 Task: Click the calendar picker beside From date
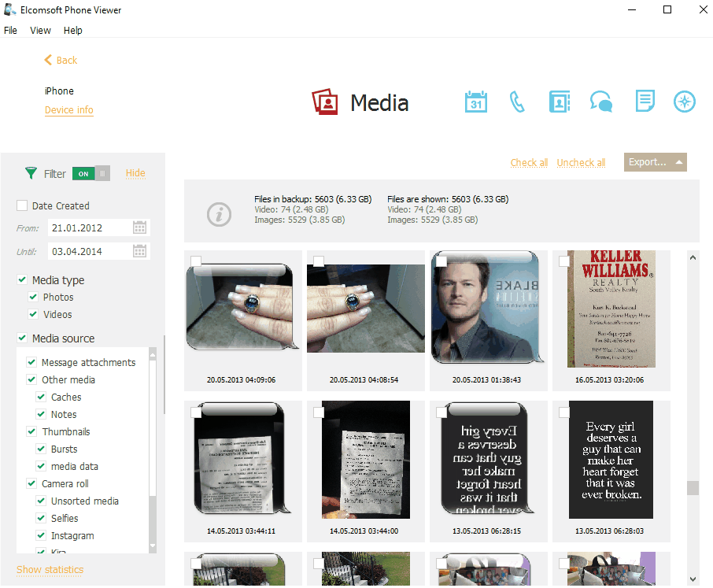pyautogui.click(x=140, y=227)
